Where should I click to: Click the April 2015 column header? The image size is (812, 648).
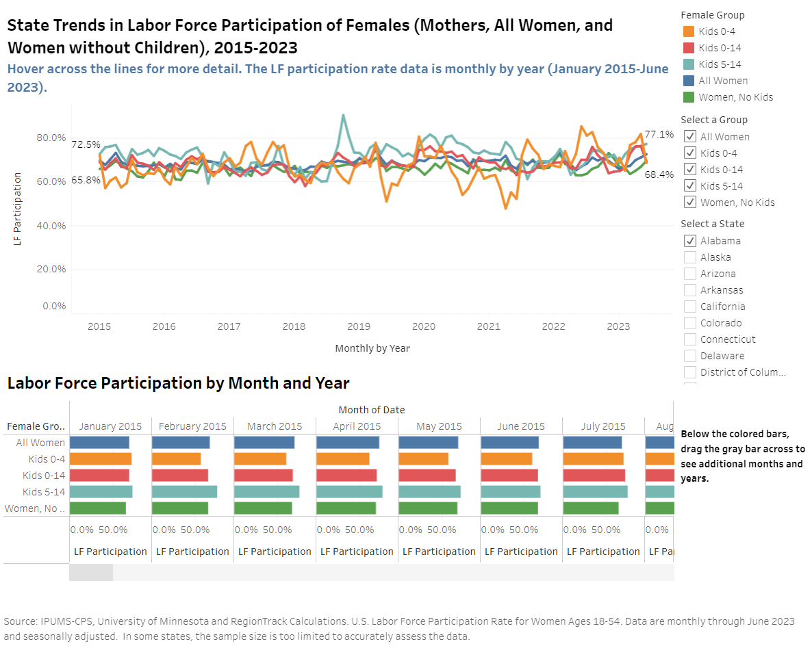coord(357,426)
